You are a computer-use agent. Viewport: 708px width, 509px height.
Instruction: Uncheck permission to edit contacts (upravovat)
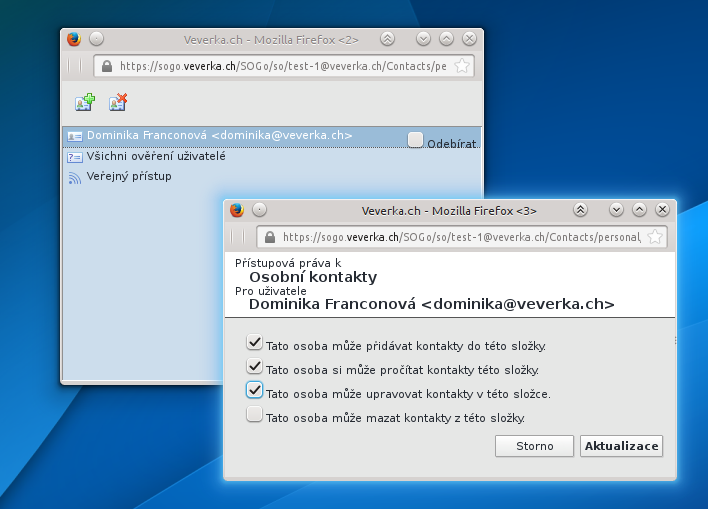pyautogui.click(x=254, y=390)
